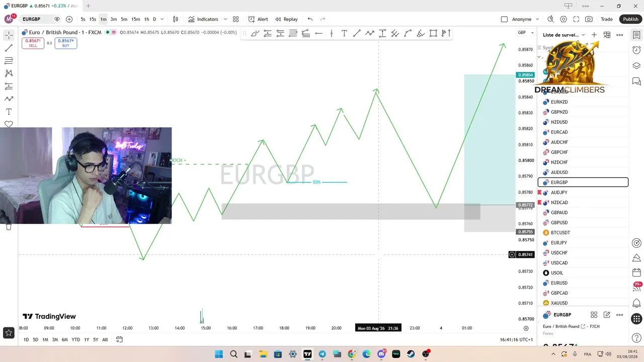Select the rectangle tool in favorites toolbar
644x362 pixels.
[x=433, y=33]
